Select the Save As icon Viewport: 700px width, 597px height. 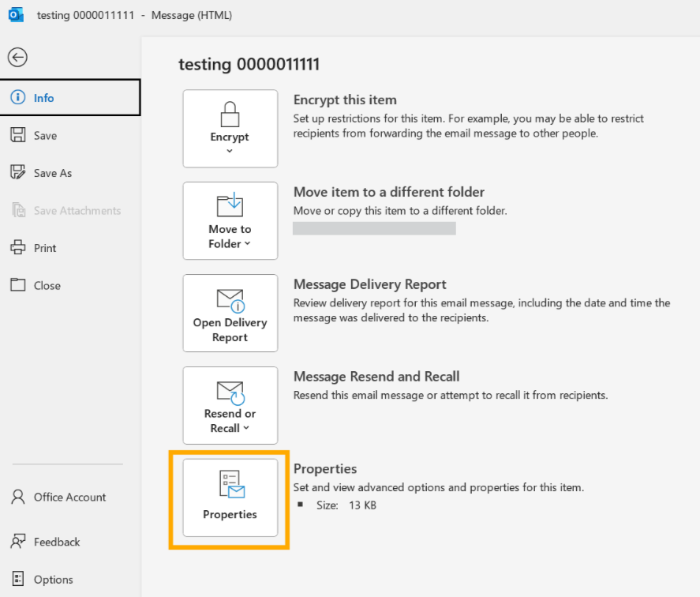17,172
